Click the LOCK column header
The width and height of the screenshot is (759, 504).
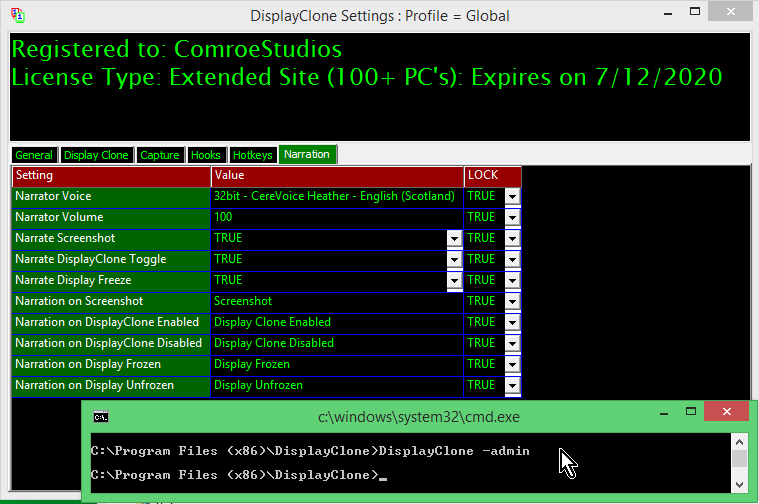coord(493,176)
